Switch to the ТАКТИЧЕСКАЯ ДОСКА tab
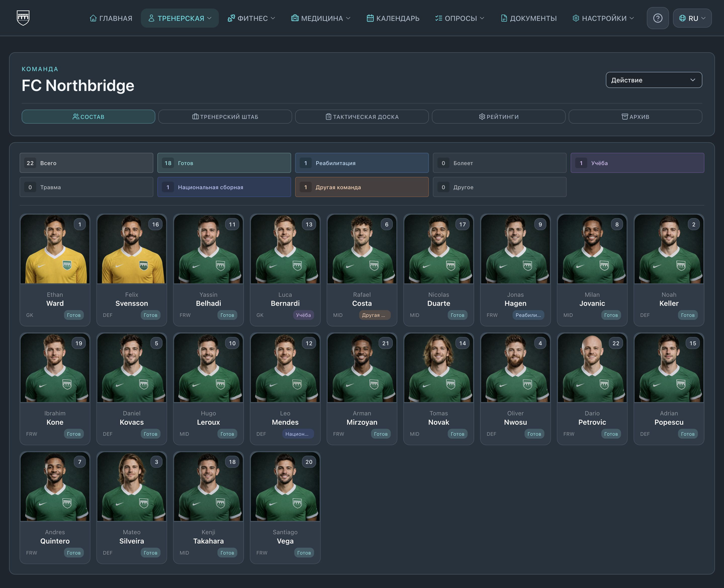The image size is (724, 588). click(x=362, y=117)
